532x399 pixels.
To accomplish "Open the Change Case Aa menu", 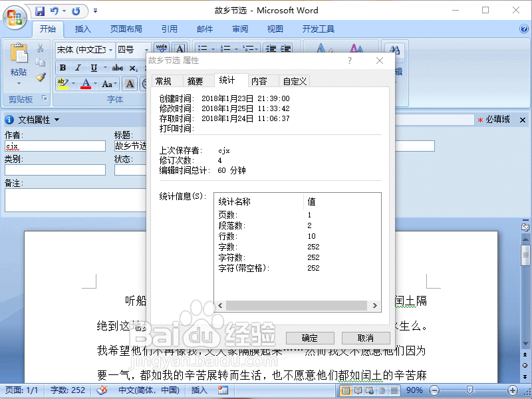I will (109, 84).
